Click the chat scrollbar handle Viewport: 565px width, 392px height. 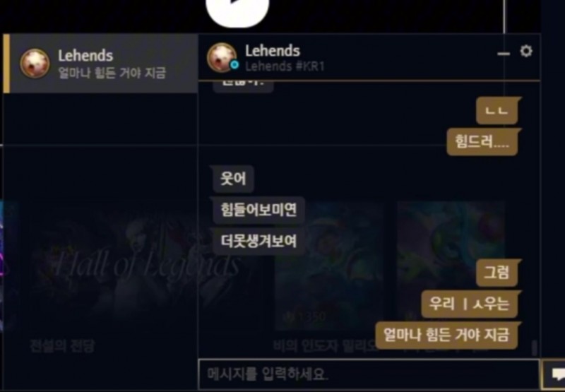click(x=534, y=348)
